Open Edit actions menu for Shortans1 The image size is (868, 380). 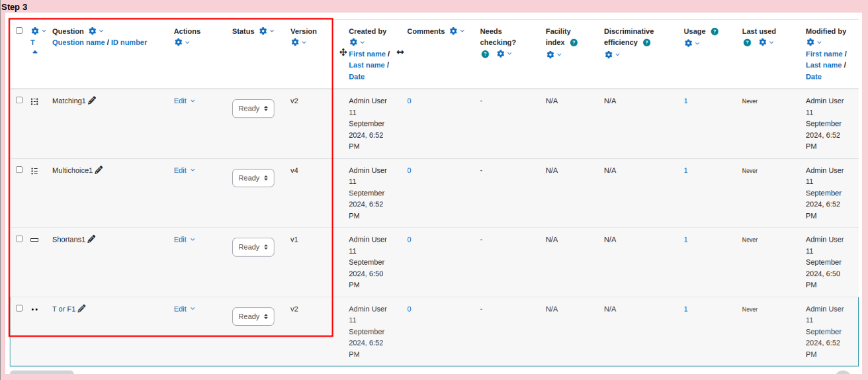(185, 240)
